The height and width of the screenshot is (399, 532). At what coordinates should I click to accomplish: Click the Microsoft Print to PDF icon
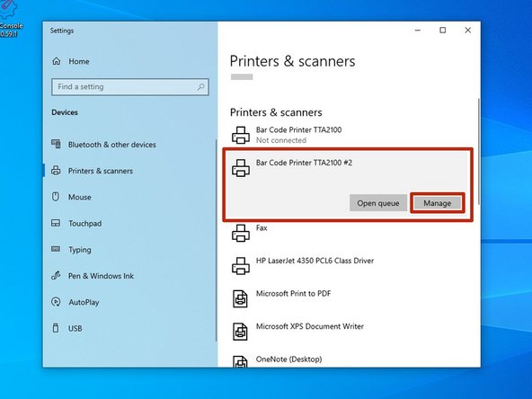tap(240, 298)
